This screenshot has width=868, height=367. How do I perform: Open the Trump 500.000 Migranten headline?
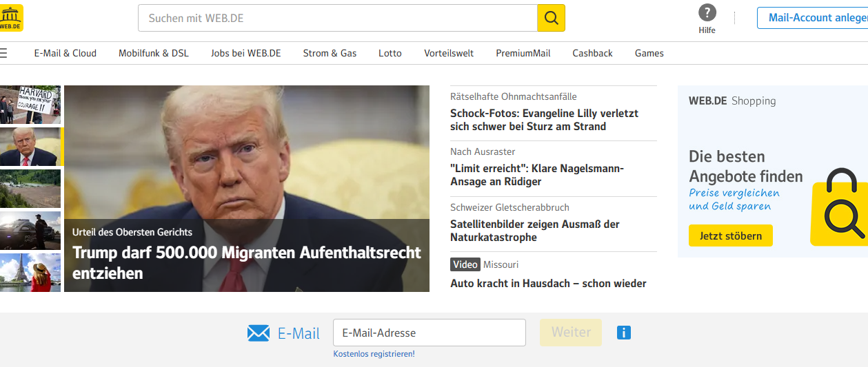247,263
